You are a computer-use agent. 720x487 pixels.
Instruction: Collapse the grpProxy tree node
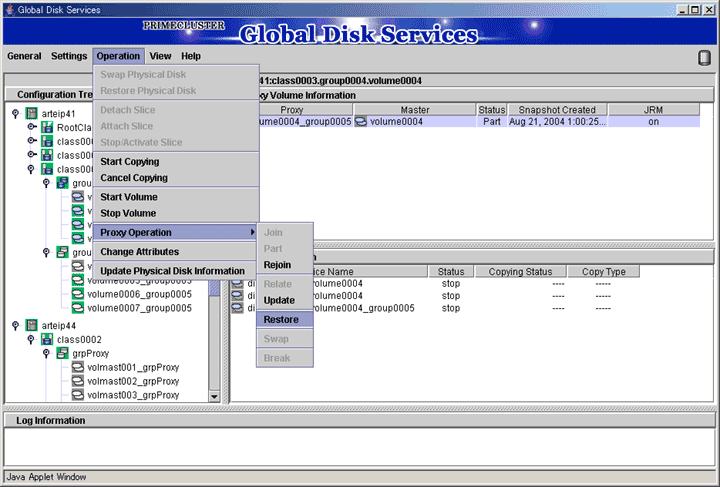click(x=46, y=353)
